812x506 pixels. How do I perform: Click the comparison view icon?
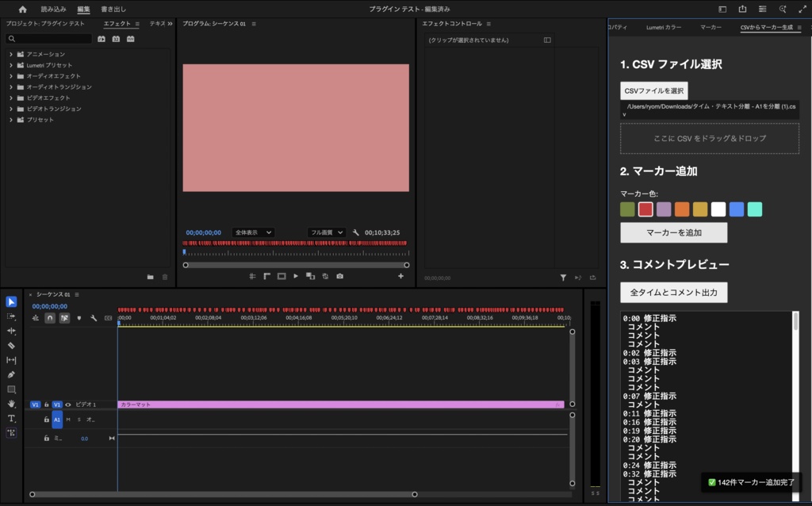[310, 276]
